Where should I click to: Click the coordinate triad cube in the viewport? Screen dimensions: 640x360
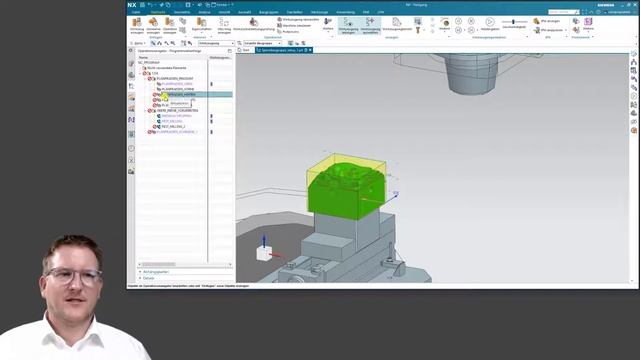264,253
